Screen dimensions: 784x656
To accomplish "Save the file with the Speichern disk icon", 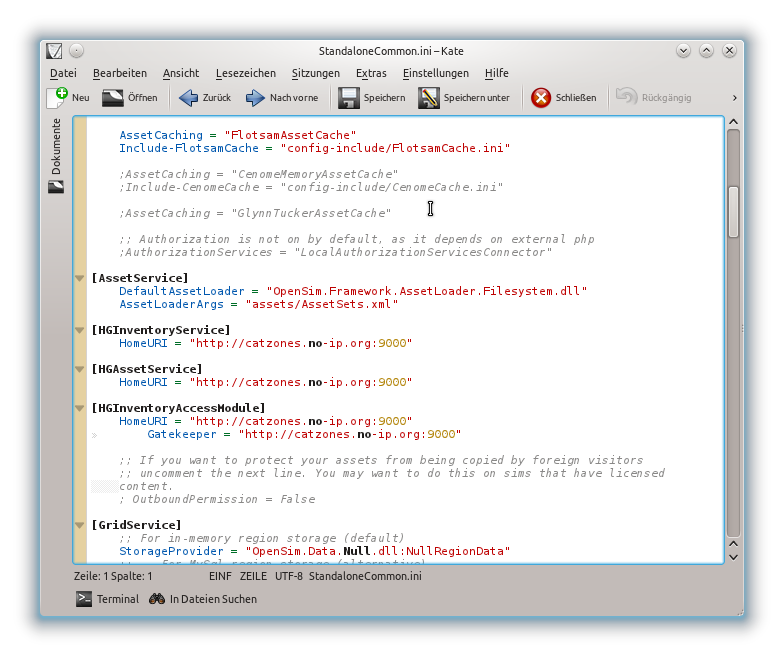I will pos(348,98).
